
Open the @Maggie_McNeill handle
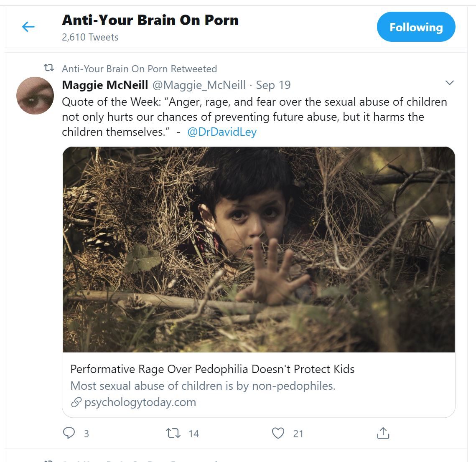tap(199, 85)
